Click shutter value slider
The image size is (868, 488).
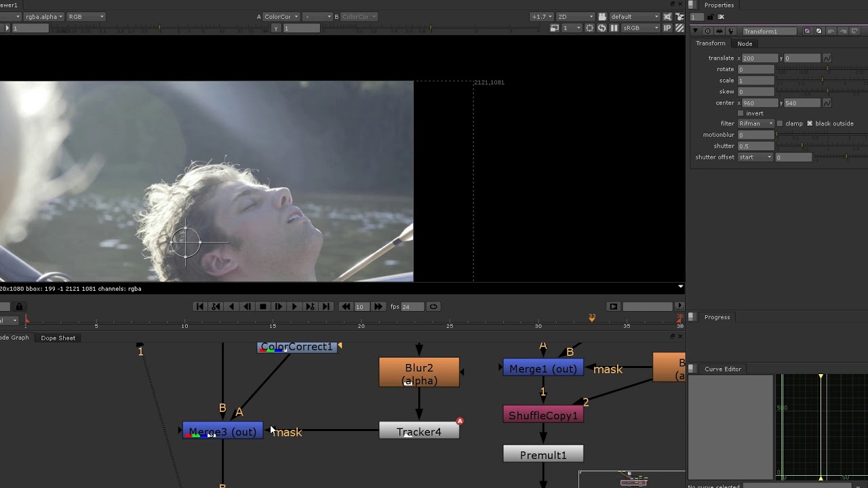[x=822, y=146]
